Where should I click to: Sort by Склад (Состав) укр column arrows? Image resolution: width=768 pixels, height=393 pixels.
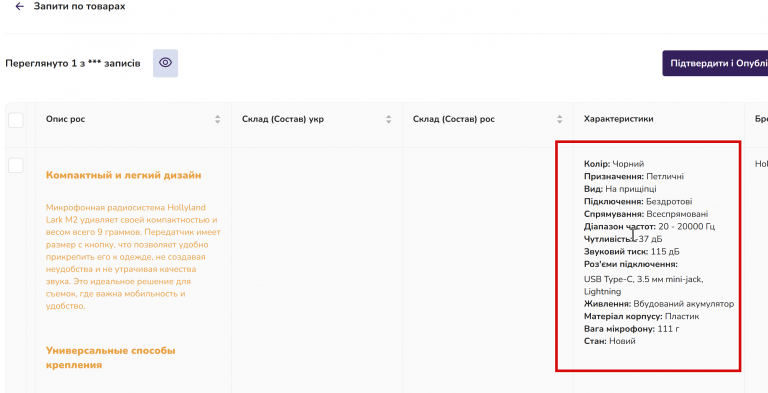388,119
